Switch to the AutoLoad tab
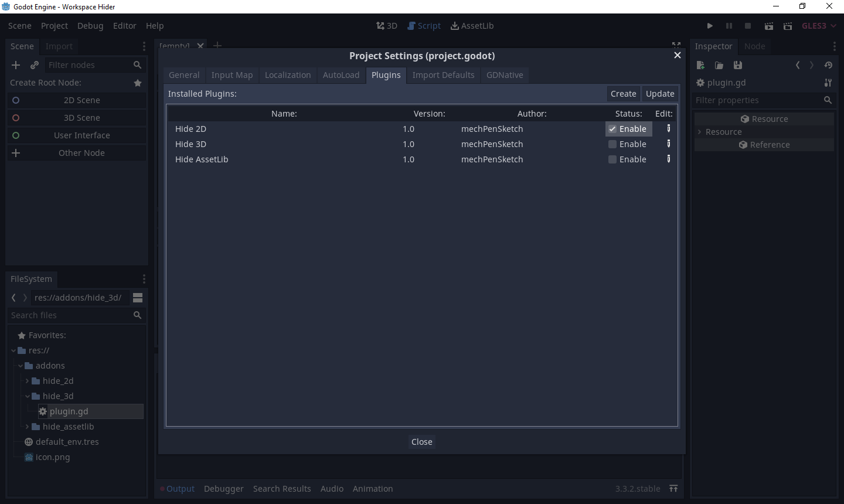Viewport: 844px width, 504px height. pos(341,75)
